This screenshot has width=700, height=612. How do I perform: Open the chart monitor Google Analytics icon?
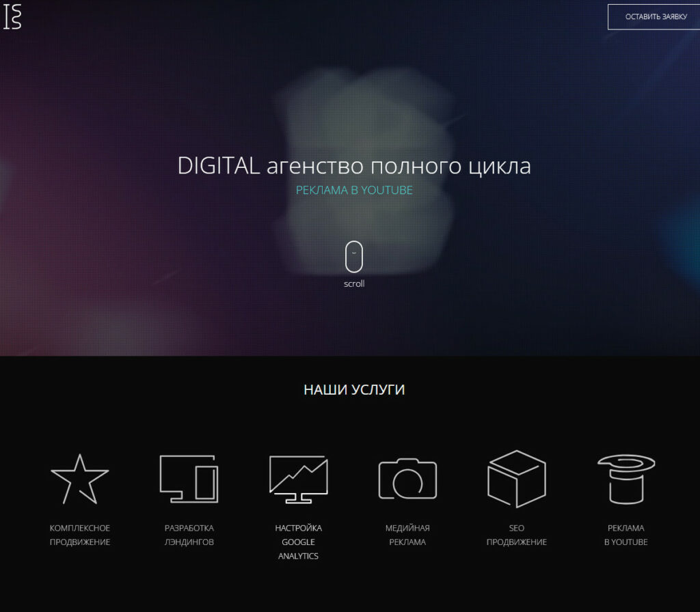pos(299,479)
